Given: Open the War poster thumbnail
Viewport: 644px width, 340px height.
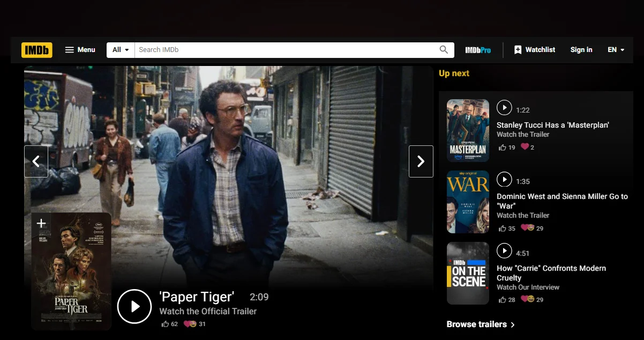Looking at the screenshot, I should (x=468, y=202).
